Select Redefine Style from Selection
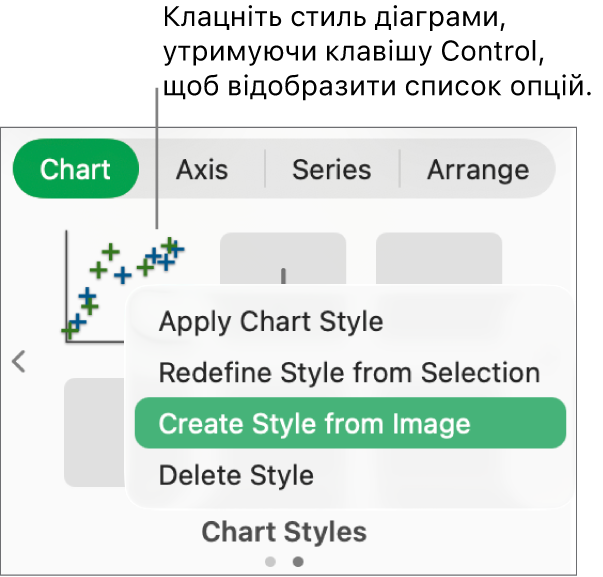603x577 pixels. pos(349,373)
